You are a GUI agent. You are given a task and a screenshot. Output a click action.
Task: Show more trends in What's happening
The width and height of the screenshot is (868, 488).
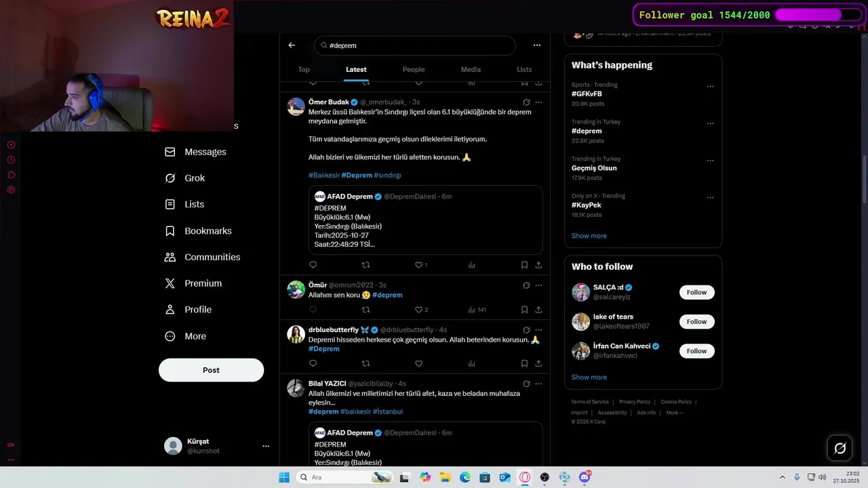(x=589, y=236)
